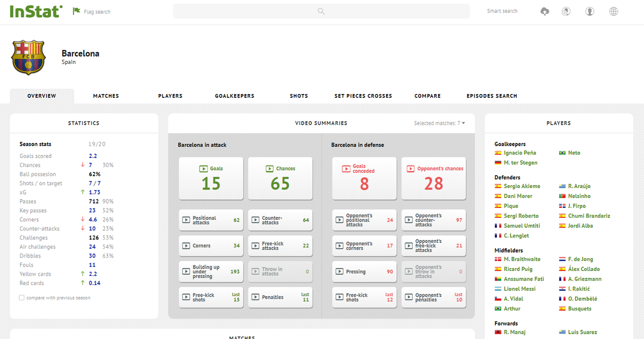Open player M. ter Stegen

pyautogui.click(x=521, y=163)
